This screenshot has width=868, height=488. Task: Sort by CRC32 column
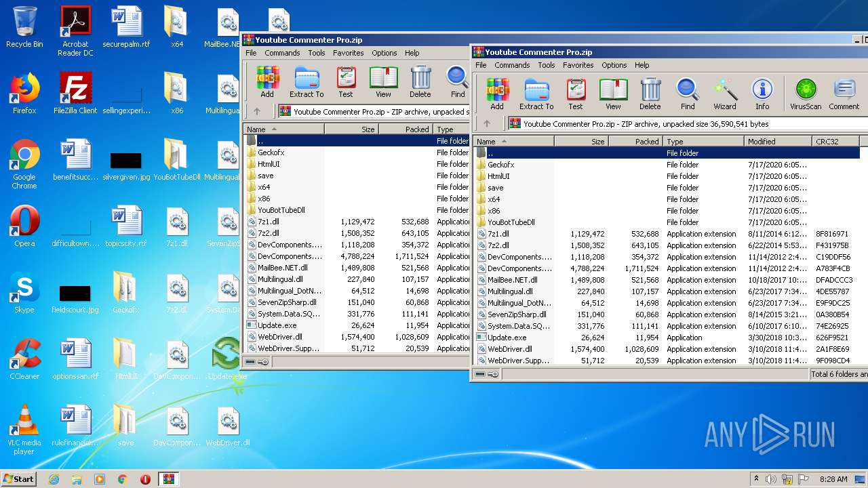836,142
